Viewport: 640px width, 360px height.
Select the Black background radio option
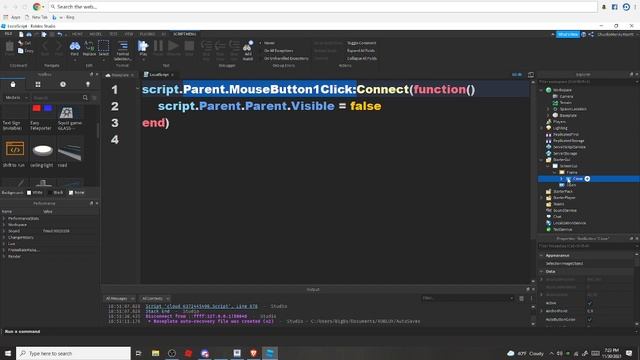point(50,193)
